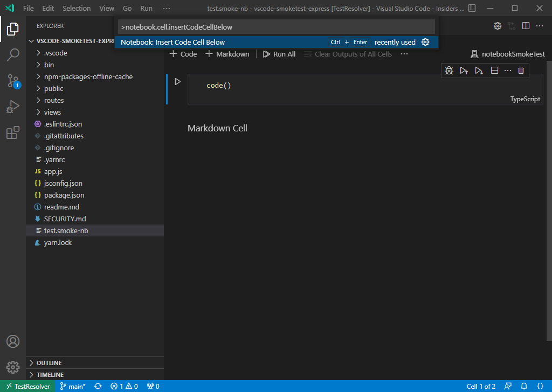Open app.js in the explorer
Screen dimensions: 552x392
point(95,172)
